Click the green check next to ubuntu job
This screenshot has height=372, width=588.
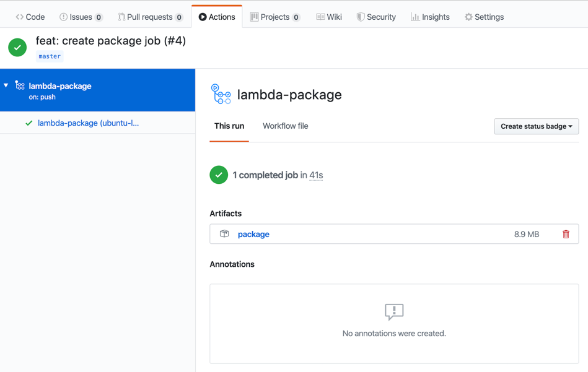[29, 123]
